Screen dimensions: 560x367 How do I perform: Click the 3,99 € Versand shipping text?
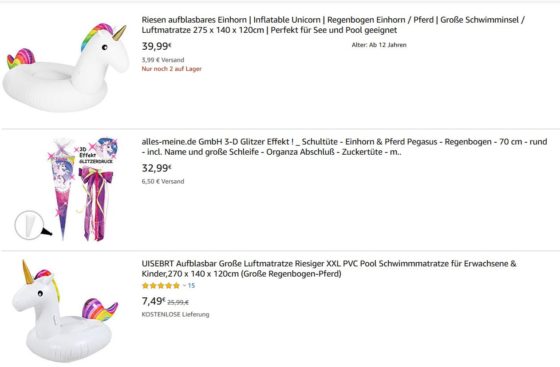[163, 60]
